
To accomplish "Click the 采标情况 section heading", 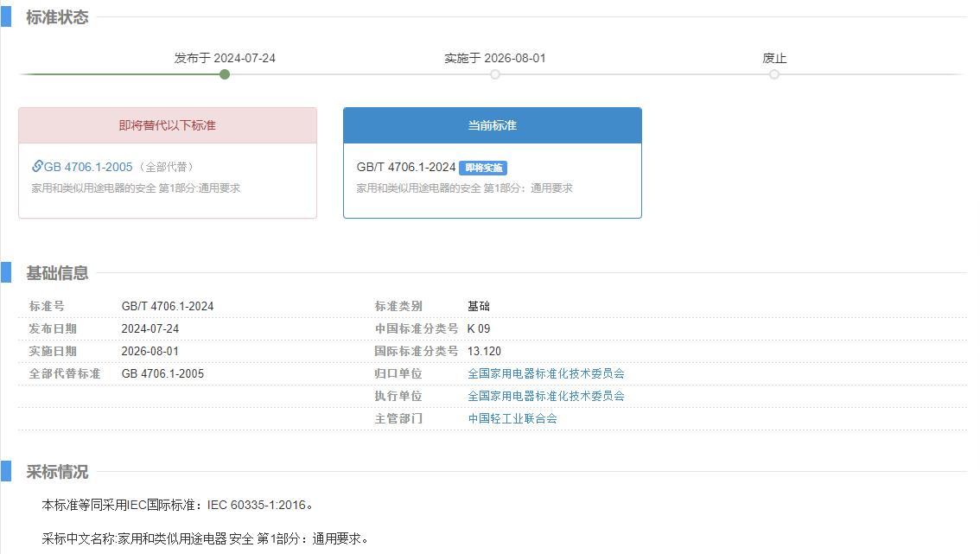I will coord(58,472).
